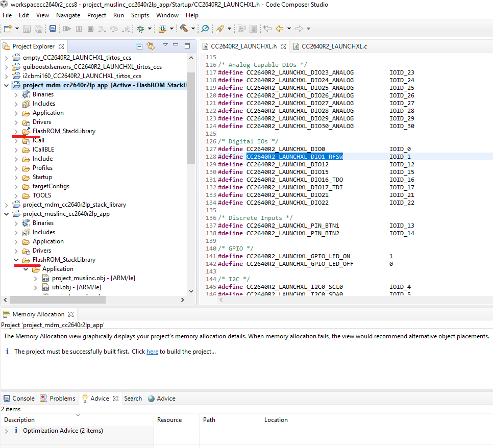Open dropdown arrow next to Build hammer
Screen dimensions: 493x448
(192, 29)
